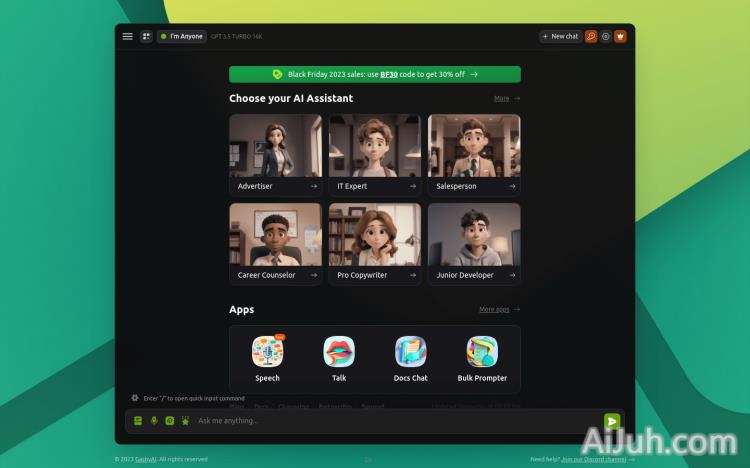Click the Black Friday BF30 sale banner
750x468 pixels.
click(x=374, y=74)
